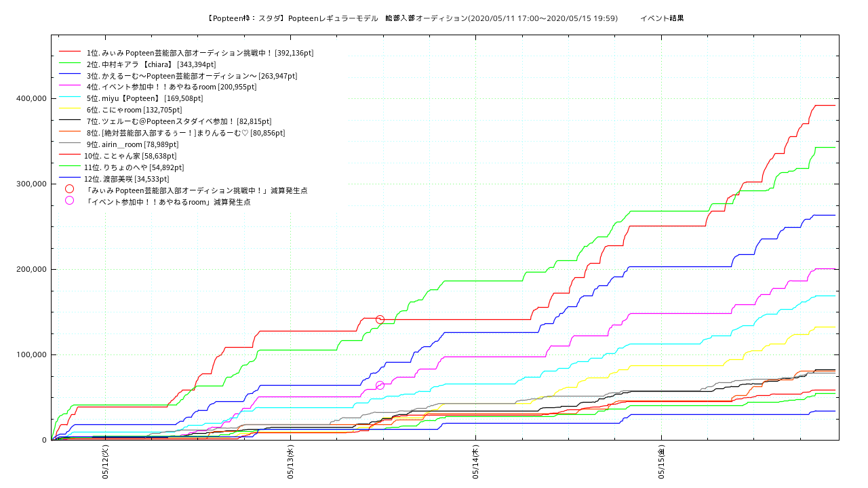
Task: Click the 7位 ツェルーむ legend entry
Action: (x=178, y=121)
